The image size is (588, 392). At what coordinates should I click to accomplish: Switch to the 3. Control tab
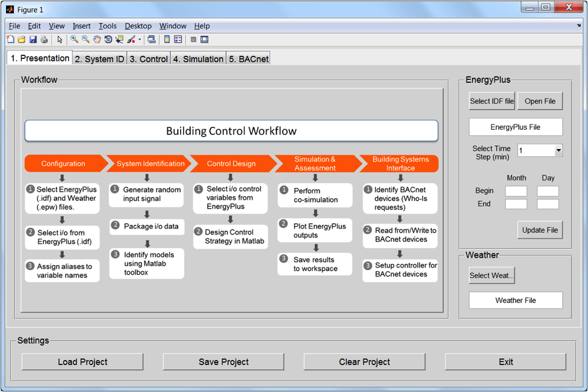point(149,59)
